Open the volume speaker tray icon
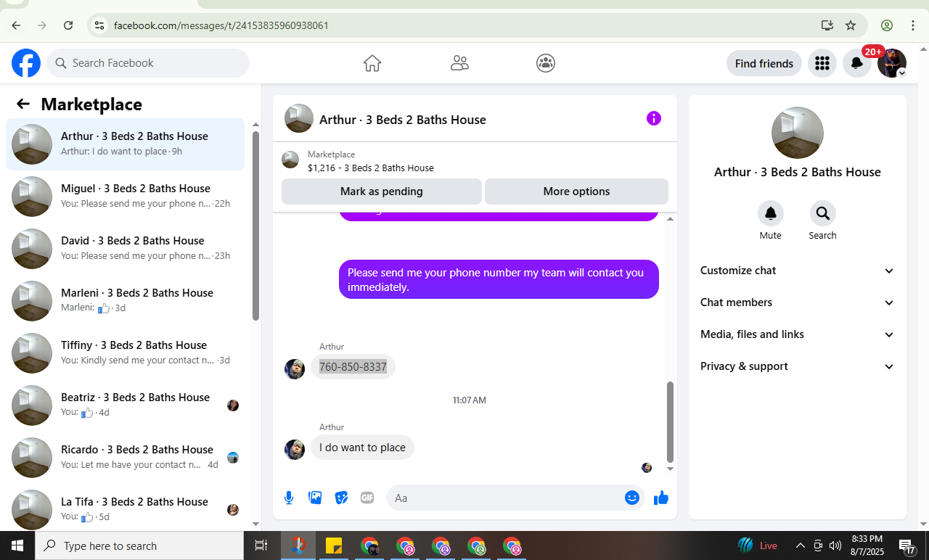This screenshot has width=929, height=560. 835,545
